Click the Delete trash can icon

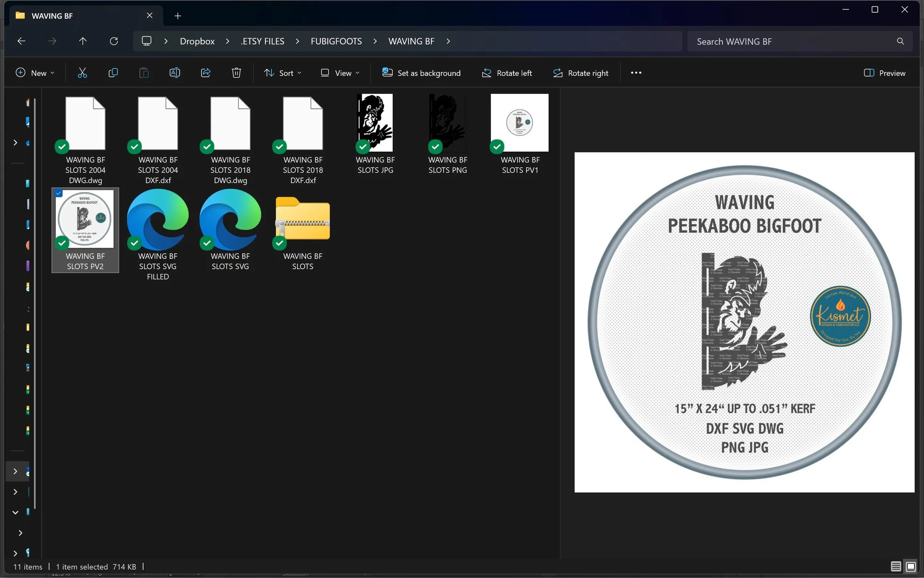click(236, 72)
